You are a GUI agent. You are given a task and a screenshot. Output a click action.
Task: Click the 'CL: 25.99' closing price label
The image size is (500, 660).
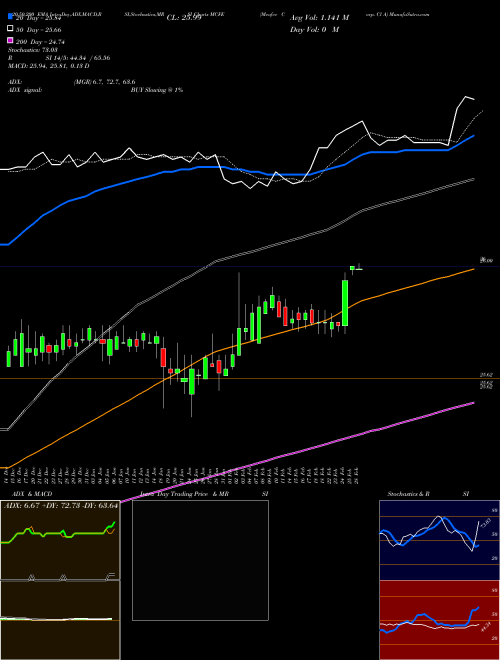[184, 18]
